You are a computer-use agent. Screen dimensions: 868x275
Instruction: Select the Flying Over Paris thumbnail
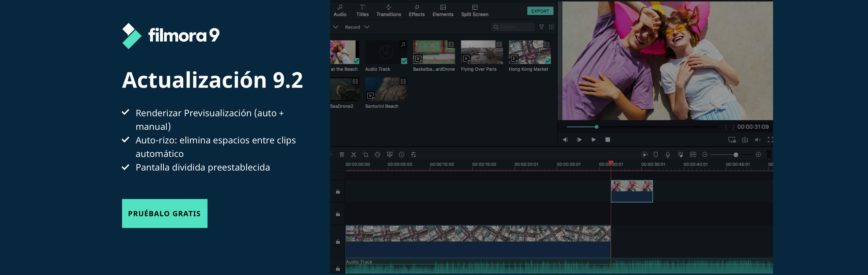pos(482,52)
